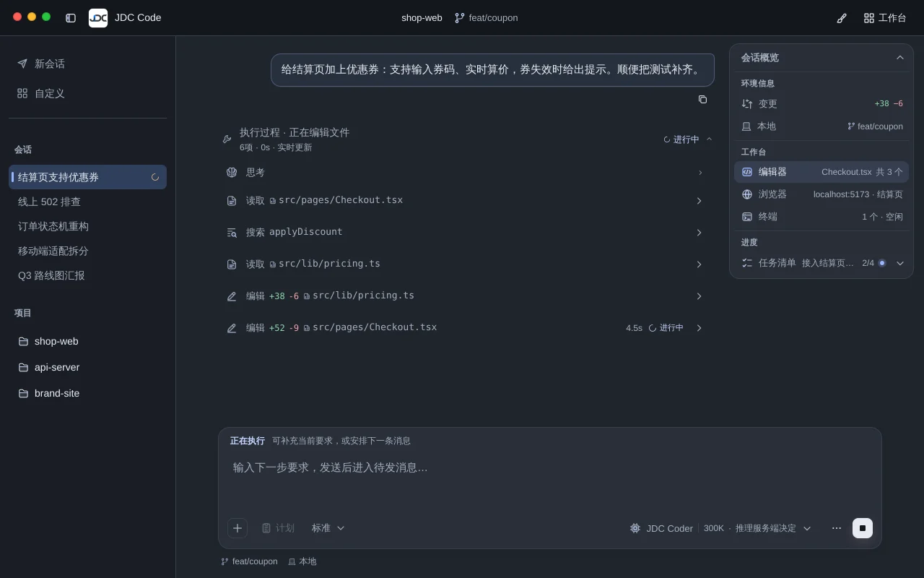Open the 线上 502 排查 conversation
This screenshot has width=924, height=578.
87,202
